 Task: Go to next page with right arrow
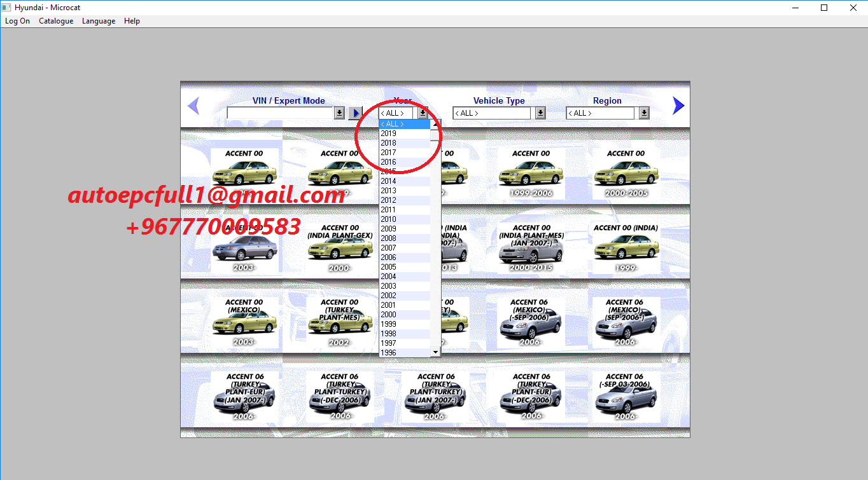[678, 106]
